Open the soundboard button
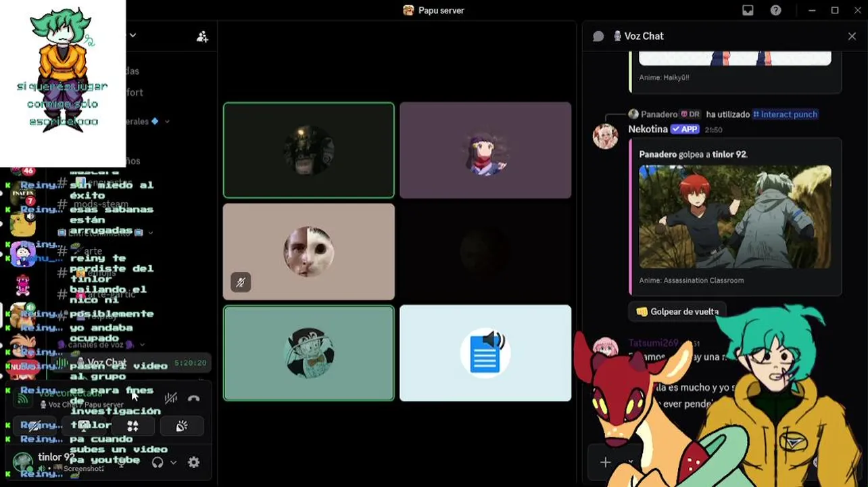The height and width of the screenshot is (487, 868). [x=182, y=426]
